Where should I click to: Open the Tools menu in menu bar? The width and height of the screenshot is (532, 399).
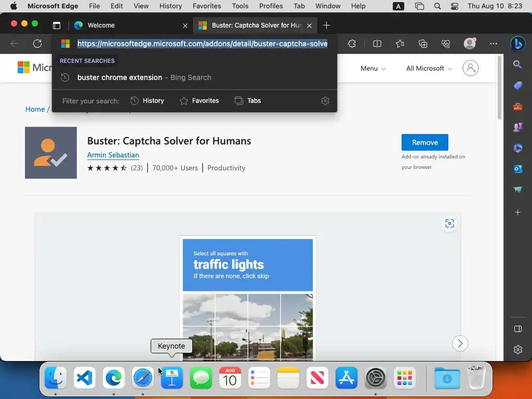coord(240,6)
